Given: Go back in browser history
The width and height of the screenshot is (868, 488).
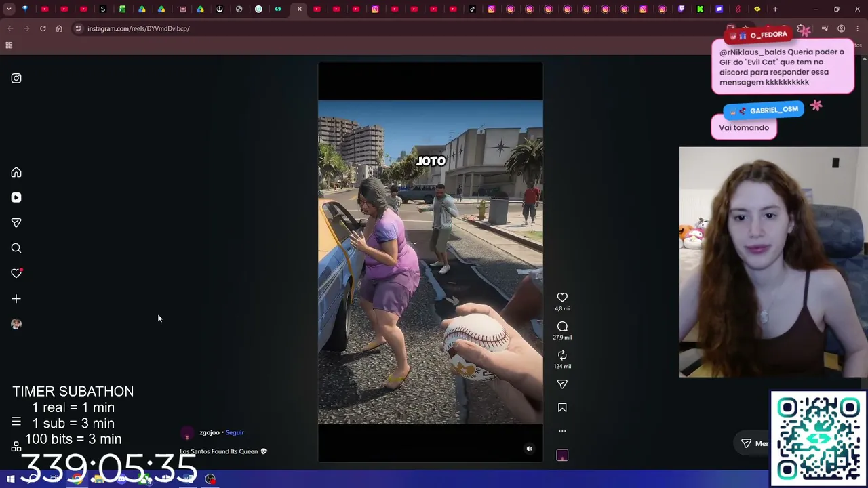Looking at the screenshot, I should point(10,28).
